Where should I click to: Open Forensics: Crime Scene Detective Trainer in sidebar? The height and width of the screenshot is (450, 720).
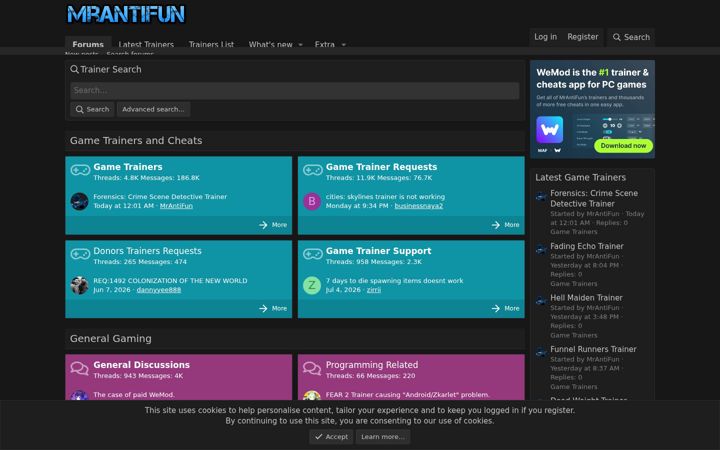(594, 198)
